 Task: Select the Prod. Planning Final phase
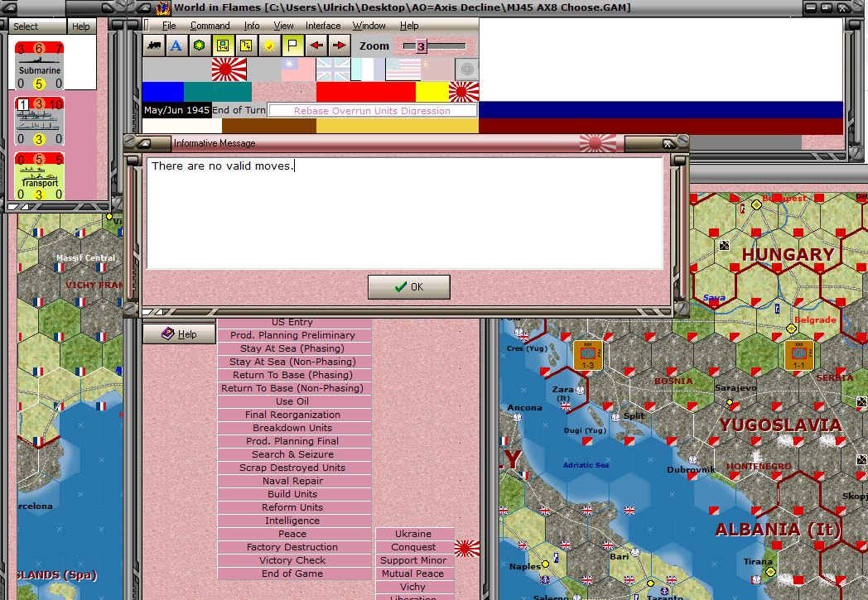click(293, 441)
